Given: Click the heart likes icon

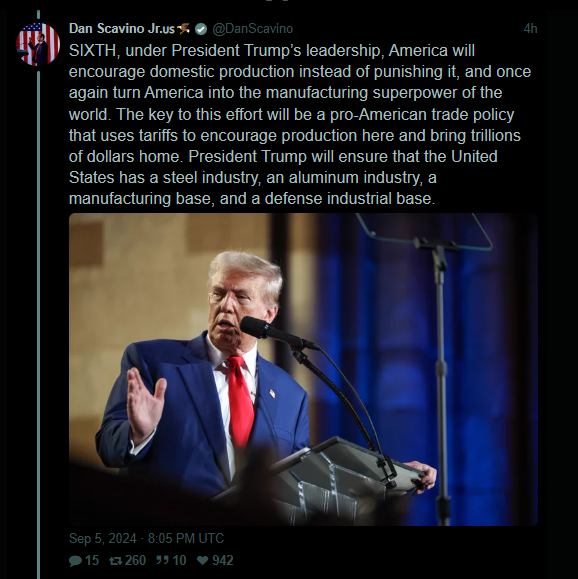Looking at the screenshot, I should pyautogui.click(x=202, y=561).
